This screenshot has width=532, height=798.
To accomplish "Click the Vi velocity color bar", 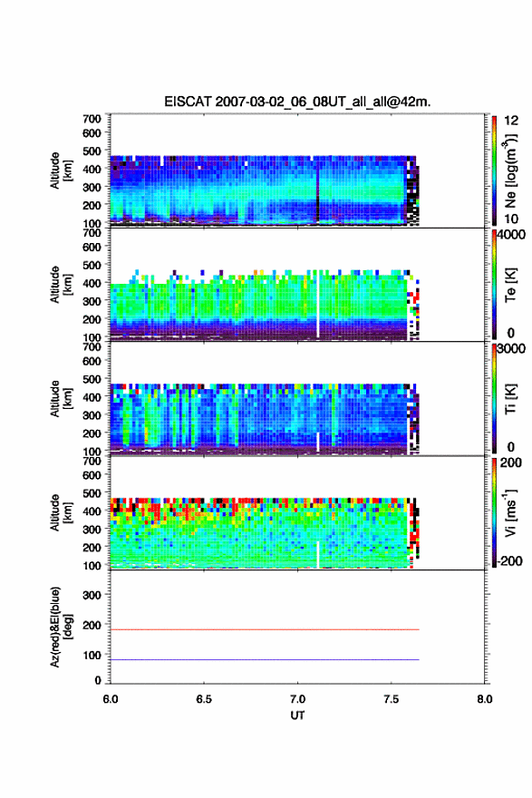I will point(494,512).
